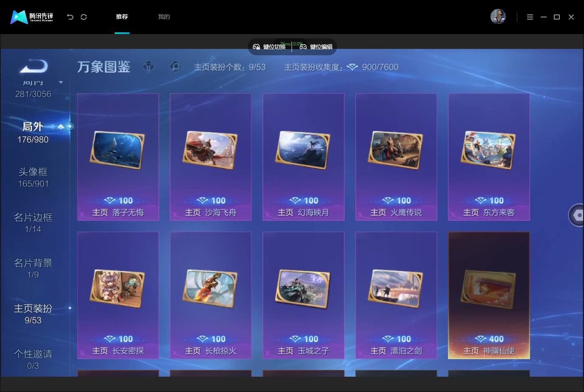
Task: Click the second icon beside 万象图鉴 title
Action: pyautogui.click(x=175, y=67)
